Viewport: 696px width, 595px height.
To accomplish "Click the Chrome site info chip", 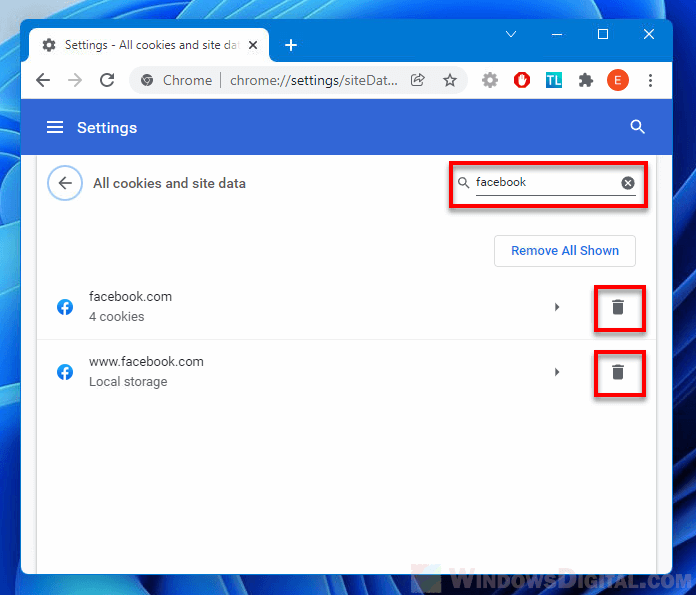I will click(x=177, y=80).
